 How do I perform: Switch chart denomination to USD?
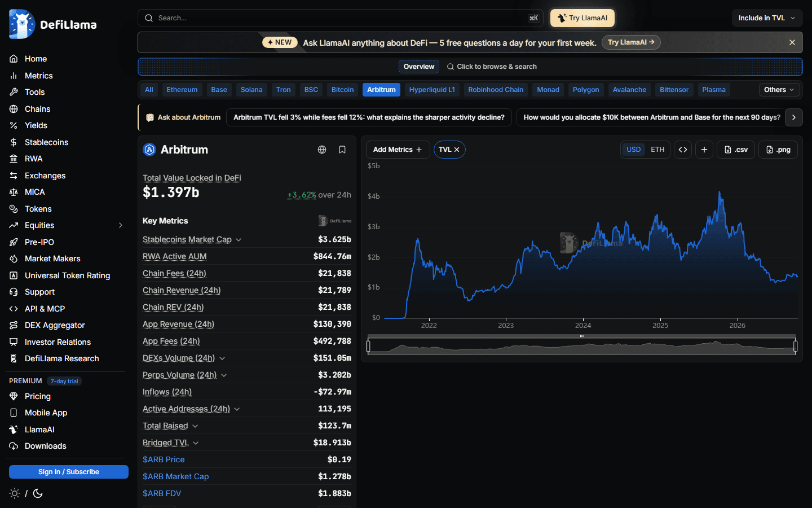tap(634, 150)
